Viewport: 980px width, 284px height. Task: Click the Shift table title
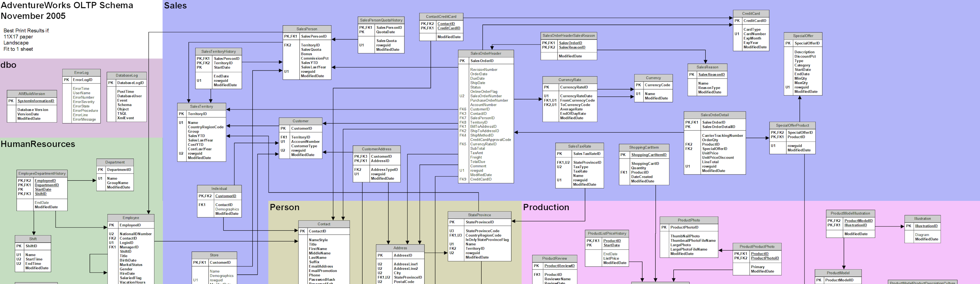point(33,239)
